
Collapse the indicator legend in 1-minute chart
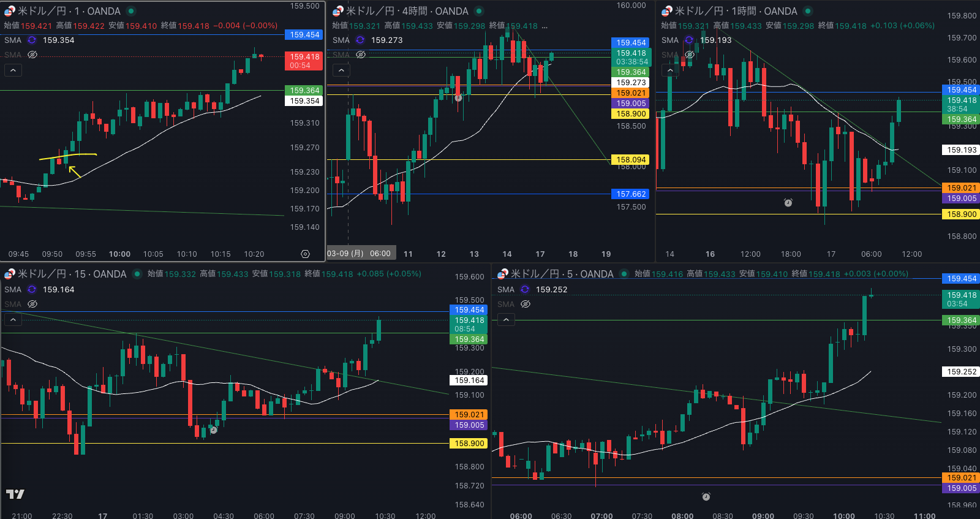point(13,70)
